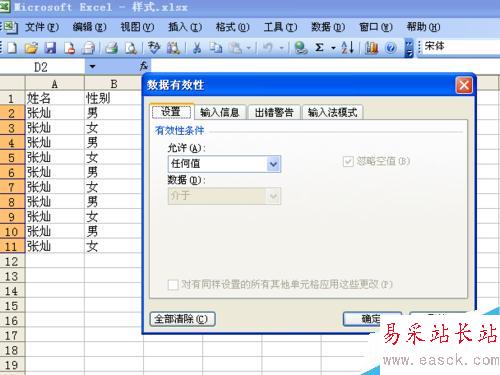Click the New workbook toolbar icon
500x375 pixels.
[x=12, y=48]
